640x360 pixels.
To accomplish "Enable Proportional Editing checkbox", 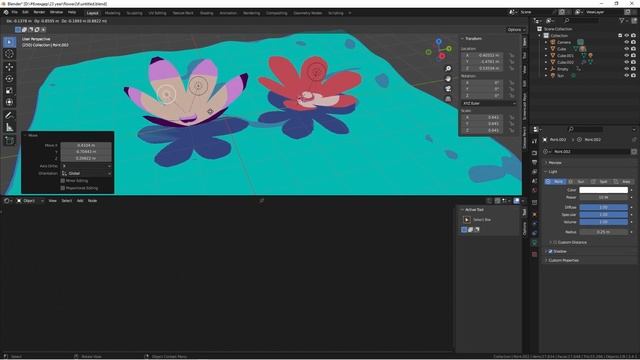I will [62, 188].
